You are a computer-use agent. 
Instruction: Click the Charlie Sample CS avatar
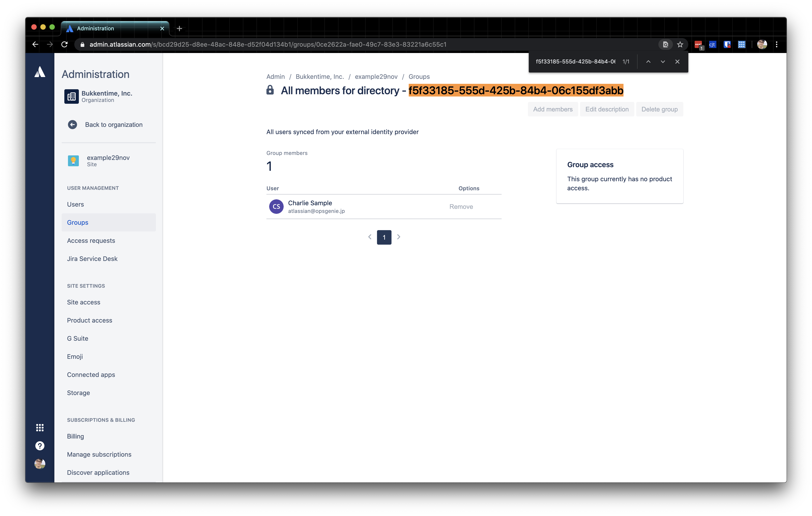coord(276,207)
